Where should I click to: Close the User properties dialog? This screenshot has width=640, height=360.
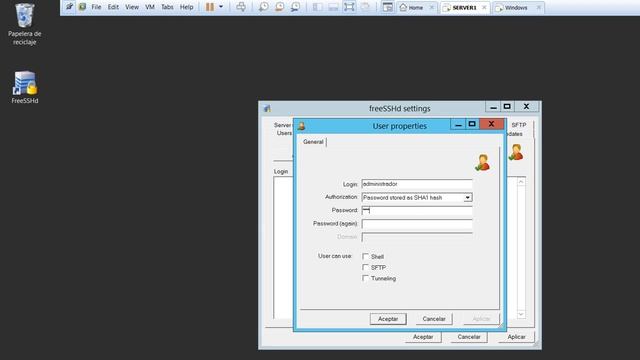pos(491,124)
